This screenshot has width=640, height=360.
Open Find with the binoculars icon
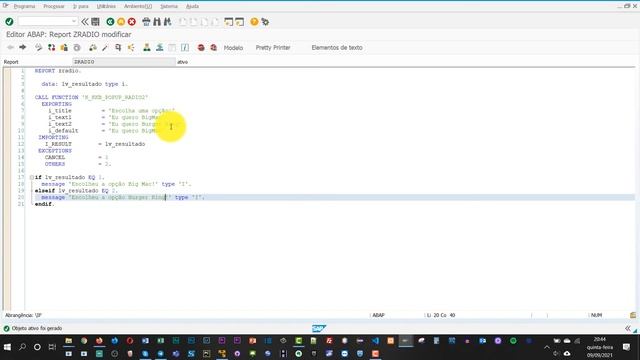[x=157, y=22]
